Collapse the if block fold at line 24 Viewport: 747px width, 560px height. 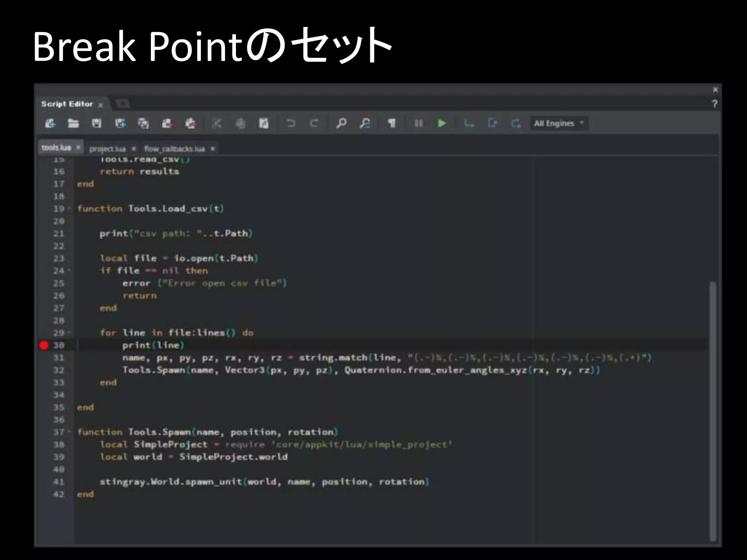pos(69,271)
